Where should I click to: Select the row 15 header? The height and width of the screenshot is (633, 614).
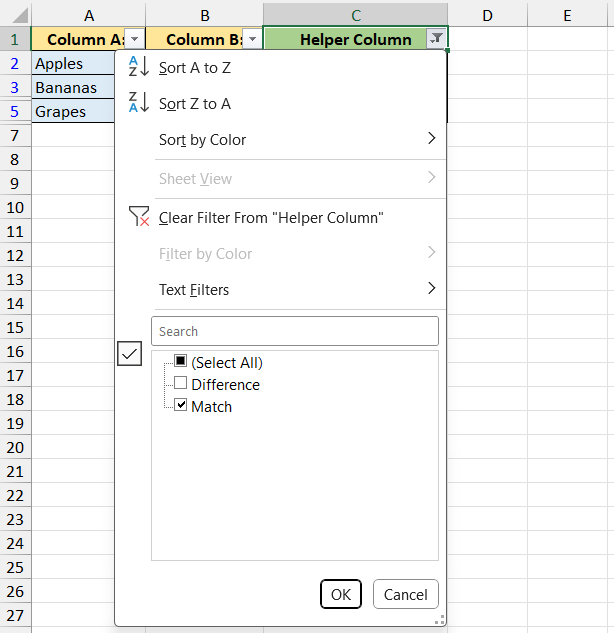tap(15, 327)
